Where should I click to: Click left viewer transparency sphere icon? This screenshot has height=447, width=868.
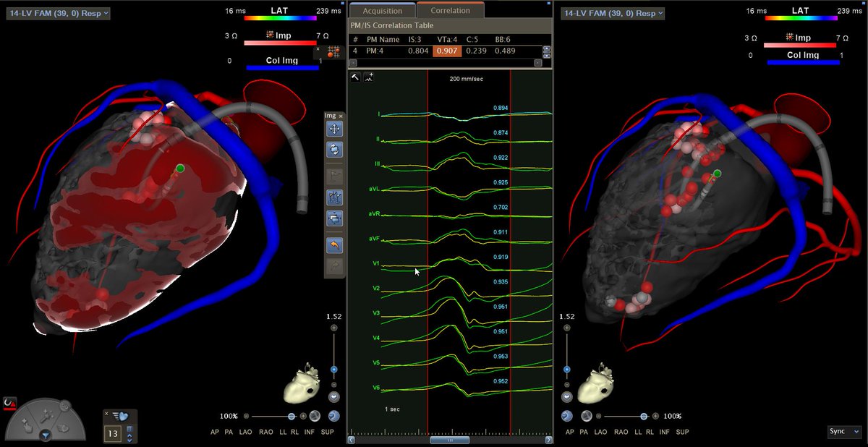tap(315, 416)
